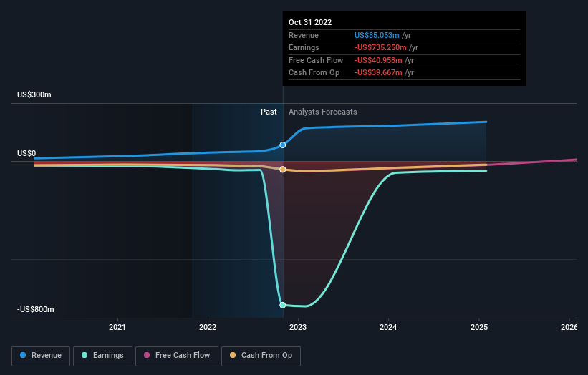
Task: Toggle the Earnings legend series
Action: click(102, 356)
